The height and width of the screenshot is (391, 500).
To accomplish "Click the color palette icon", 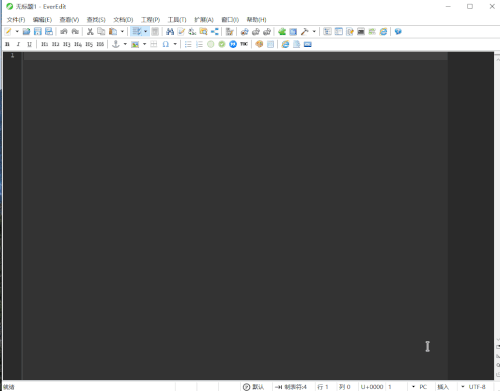I will point(259,44).
